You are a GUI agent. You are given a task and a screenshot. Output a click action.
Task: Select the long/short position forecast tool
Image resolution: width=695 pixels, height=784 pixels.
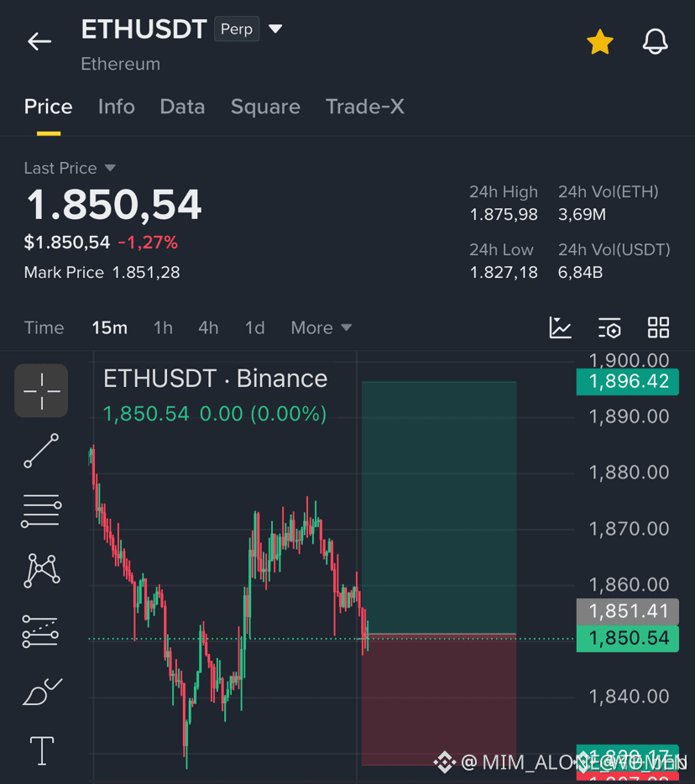40,631
